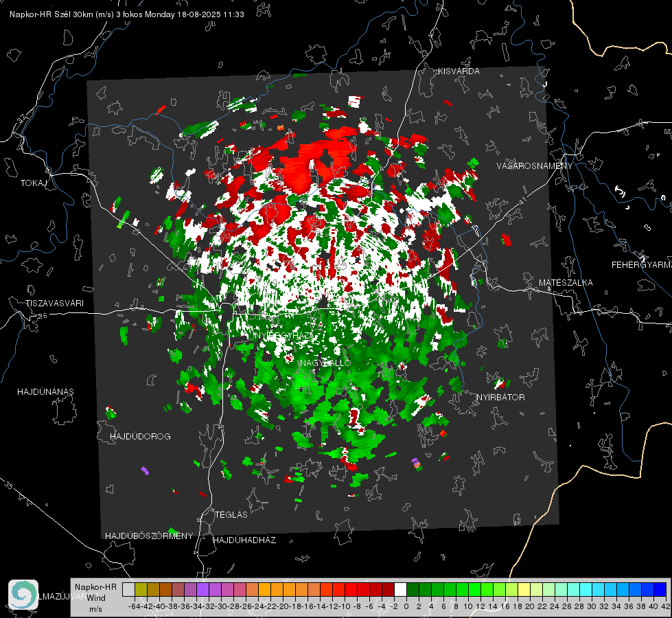Click the 'Napkor-HR Wind m/s' legend label
This screenshot has height=618, width=672.
pos(95,597)
